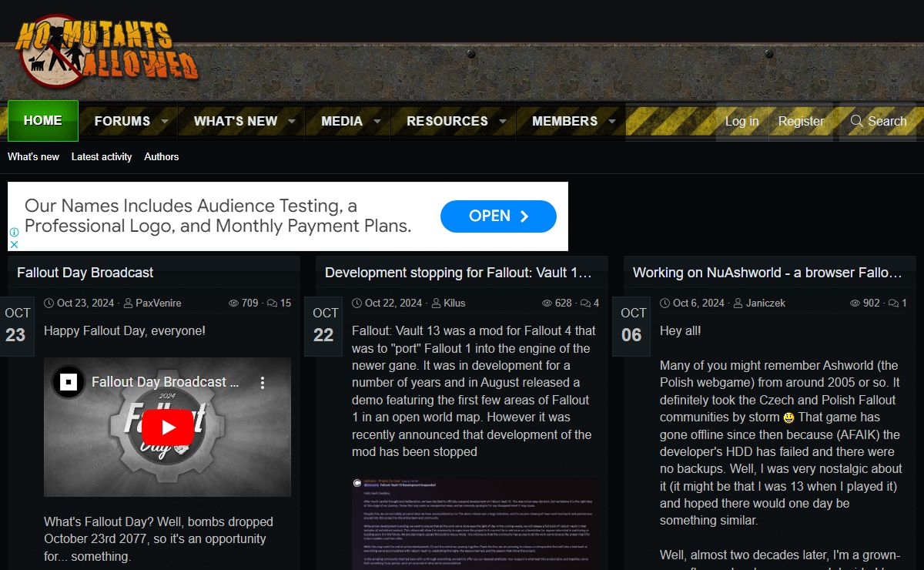Open the Latest activity link

(102, 156)
